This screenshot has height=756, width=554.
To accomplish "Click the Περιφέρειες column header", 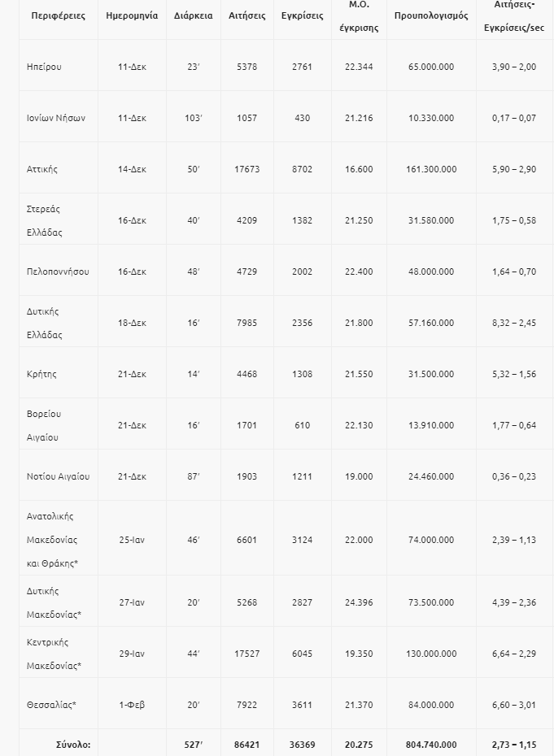I will pyautogui.click(x=56, y=15).
